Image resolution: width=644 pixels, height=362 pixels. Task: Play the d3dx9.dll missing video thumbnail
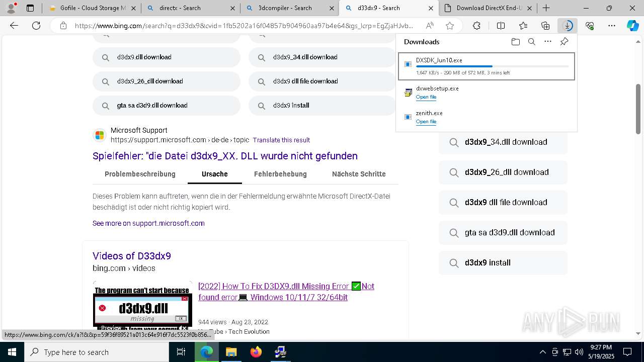[x=142, y=306]
